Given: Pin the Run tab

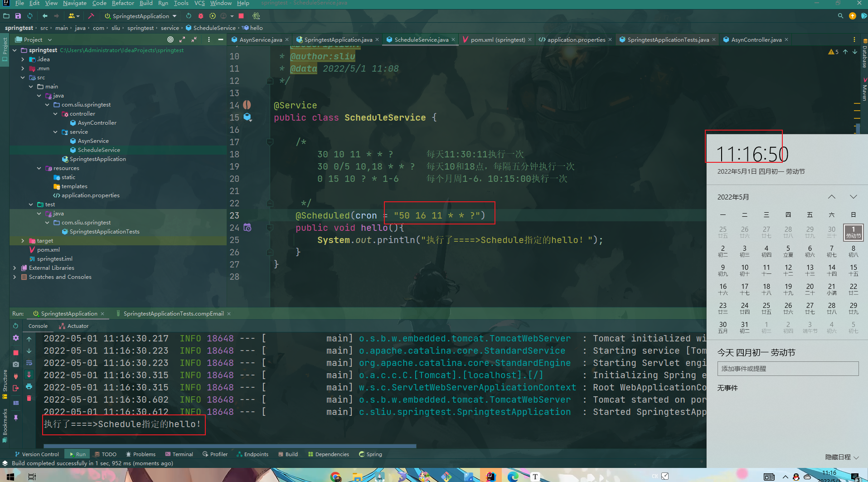Looking at the screenshot, I should (x=16, y=417).
